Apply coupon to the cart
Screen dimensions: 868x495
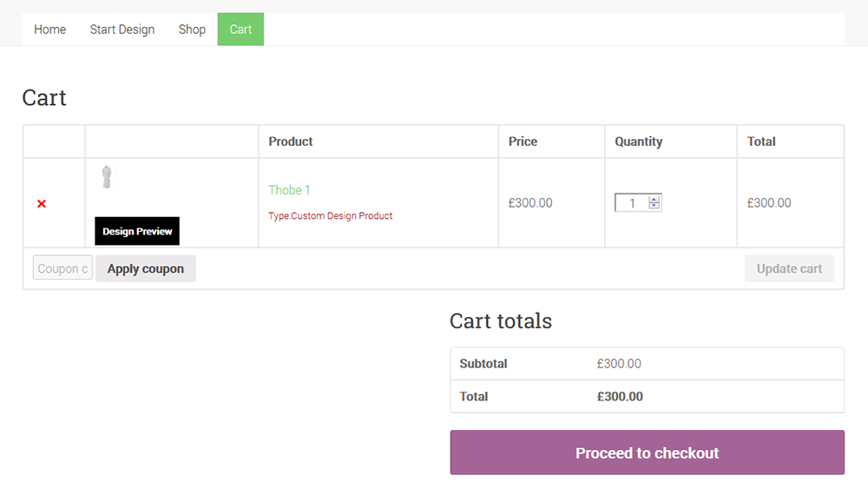[x=146, y=268]
